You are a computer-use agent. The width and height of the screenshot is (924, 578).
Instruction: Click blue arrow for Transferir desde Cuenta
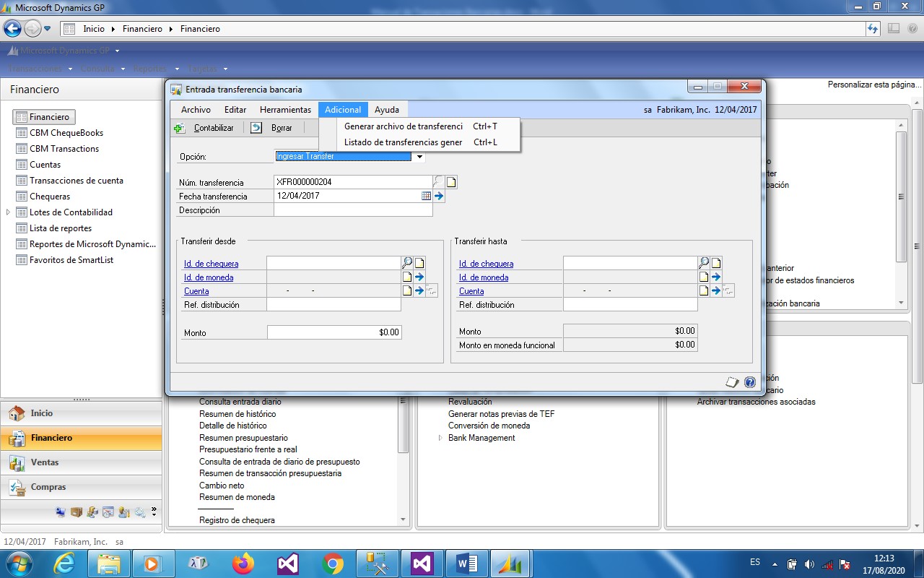click(x=419, y=290)
